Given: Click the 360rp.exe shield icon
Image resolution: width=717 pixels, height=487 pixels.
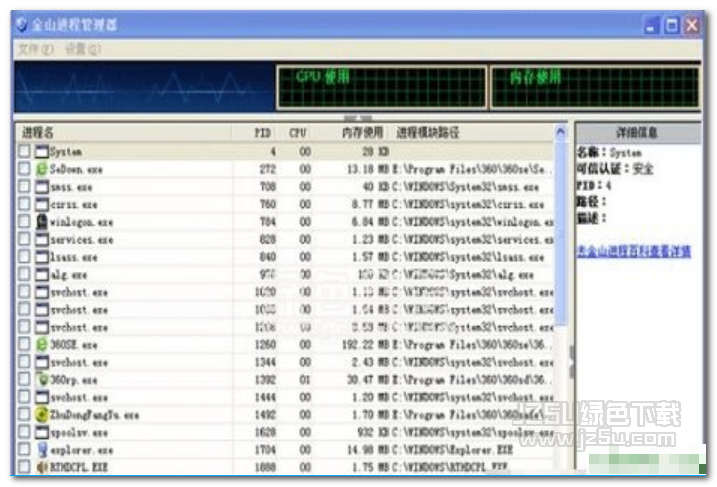Looking at the screenshot, I should pyautogui.click(x=43, y=380).
